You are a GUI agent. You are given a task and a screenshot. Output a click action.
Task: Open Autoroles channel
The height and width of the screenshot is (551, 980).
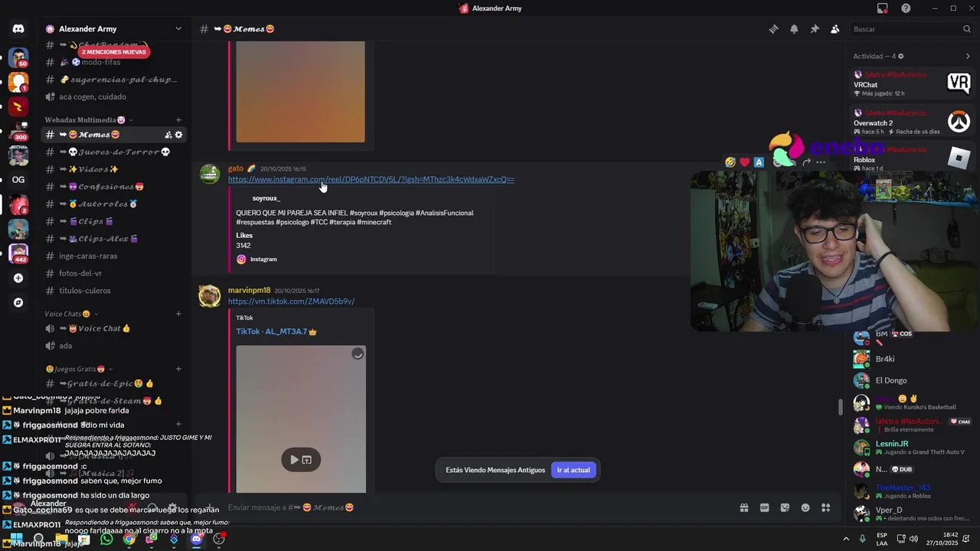pyautogui.click(x=115, y=204)
